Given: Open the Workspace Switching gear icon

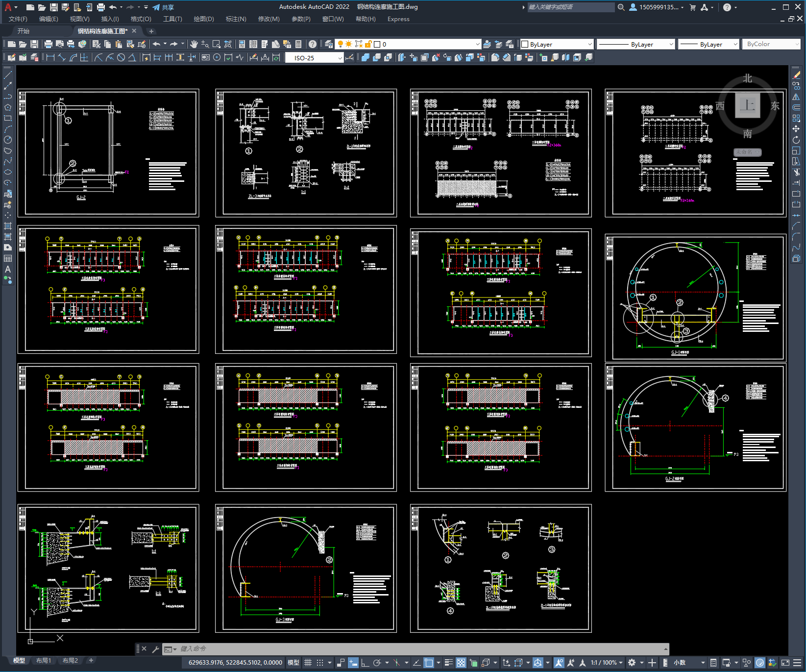Looking at the screenshot, I should (x=632, y=663).
